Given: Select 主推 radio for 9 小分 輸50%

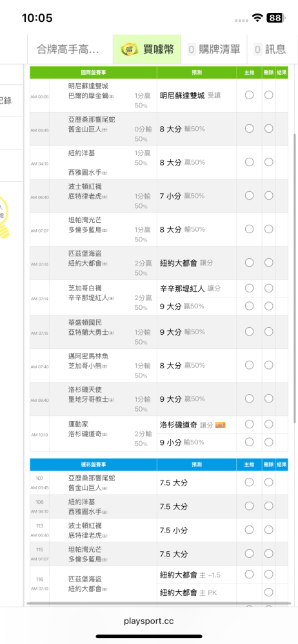Looking at the screenshot, I should 249,442.
